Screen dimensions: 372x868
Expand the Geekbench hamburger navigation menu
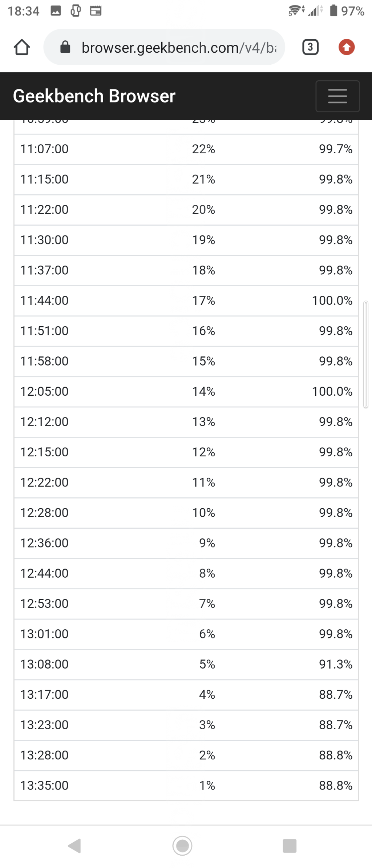(337, 96)
